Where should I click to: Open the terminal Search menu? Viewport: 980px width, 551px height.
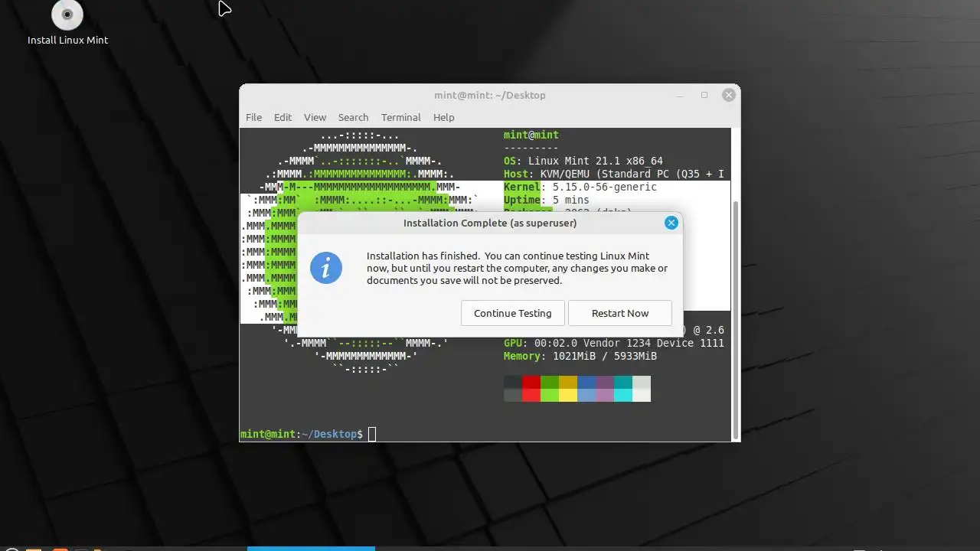click(x=353, y=117)
